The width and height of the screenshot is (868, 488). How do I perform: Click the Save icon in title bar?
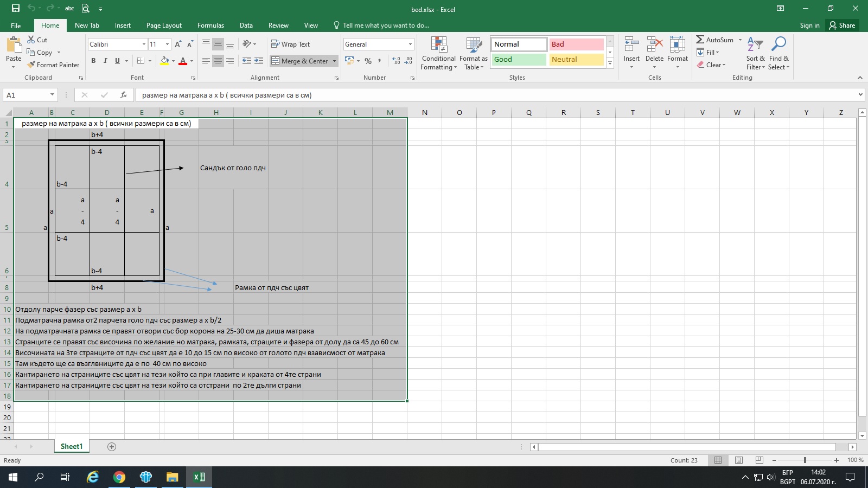pos(16,8)
